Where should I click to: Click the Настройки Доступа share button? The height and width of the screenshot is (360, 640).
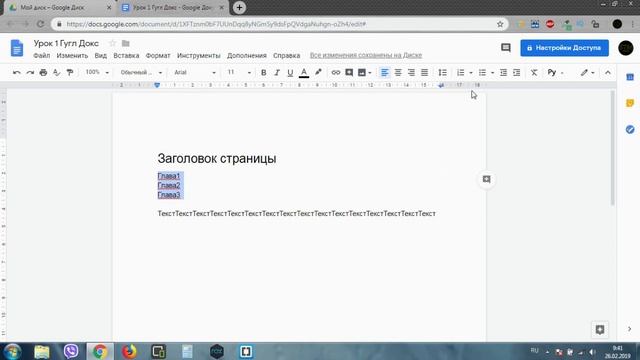click(564, 48)
